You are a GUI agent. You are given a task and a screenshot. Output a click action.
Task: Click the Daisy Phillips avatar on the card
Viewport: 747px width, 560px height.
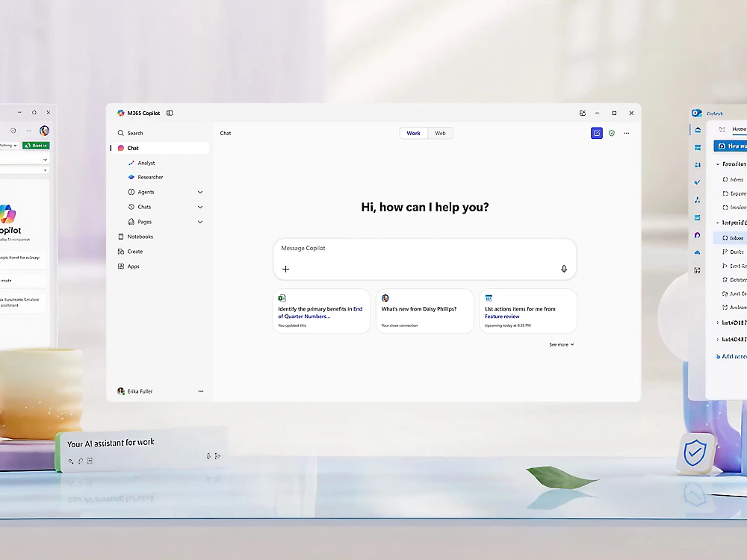click(385, 298)
